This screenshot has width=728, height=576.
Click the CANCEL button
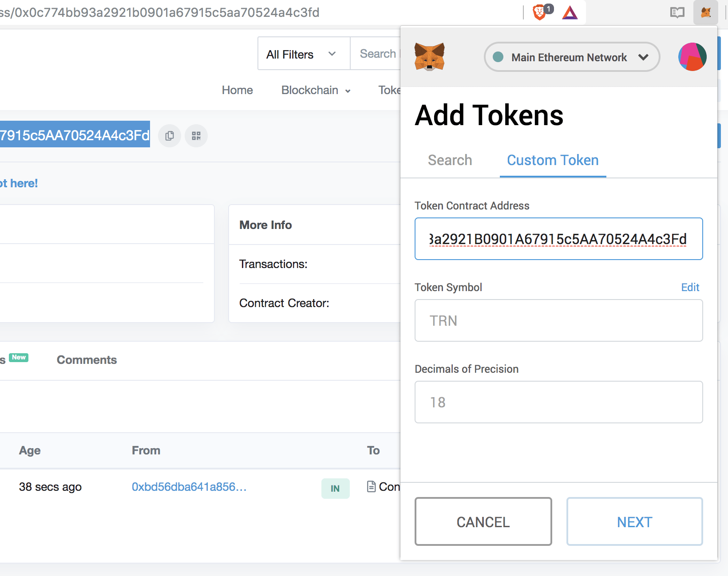[x=483, y=521]
